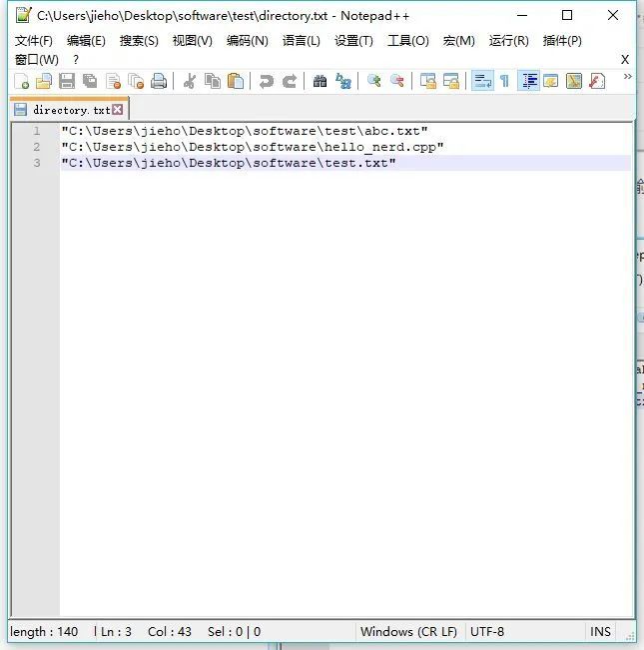
Task: Open Find with the binoculars icon
Action: 320,81
